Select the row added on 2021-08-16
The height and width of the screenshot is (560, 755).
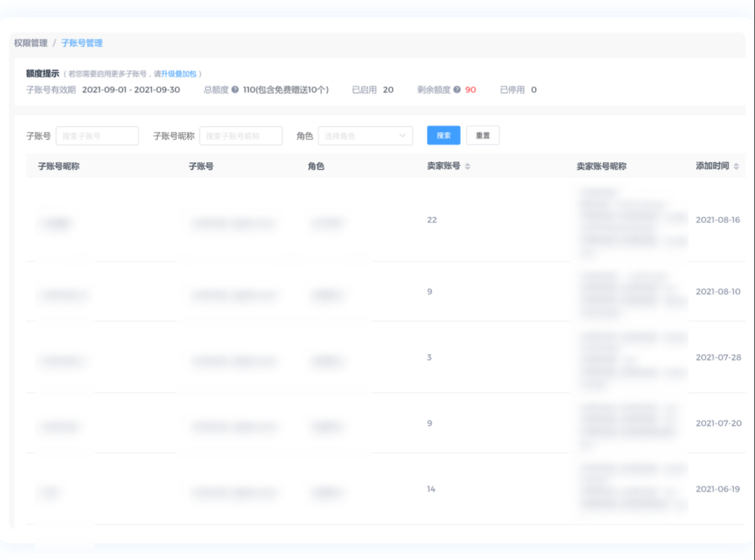[717, 220]
